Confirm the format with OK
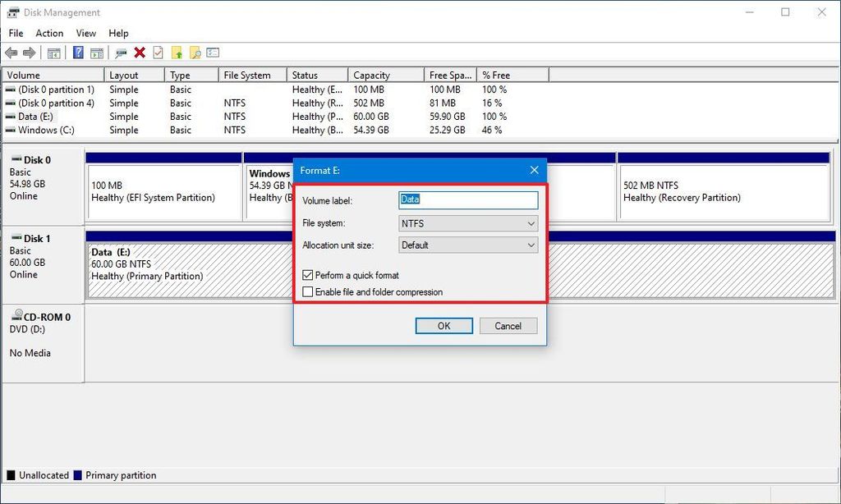Screen dimensions: 841x504 443,325
